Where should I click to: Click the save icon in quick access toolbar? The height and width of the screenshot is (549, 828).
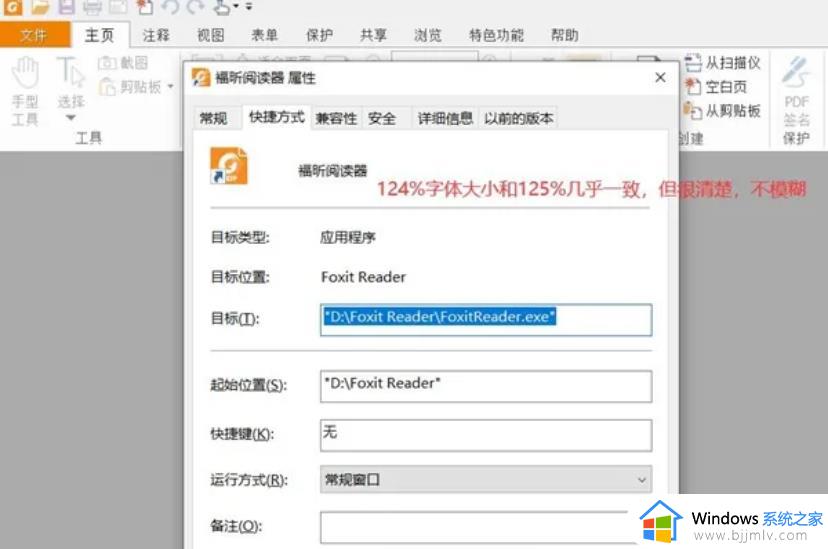(67, 7)
